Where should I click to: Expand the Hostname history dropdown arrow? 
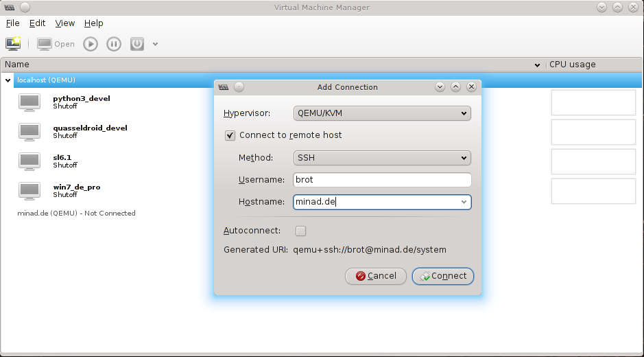click(x=464, y=202)
